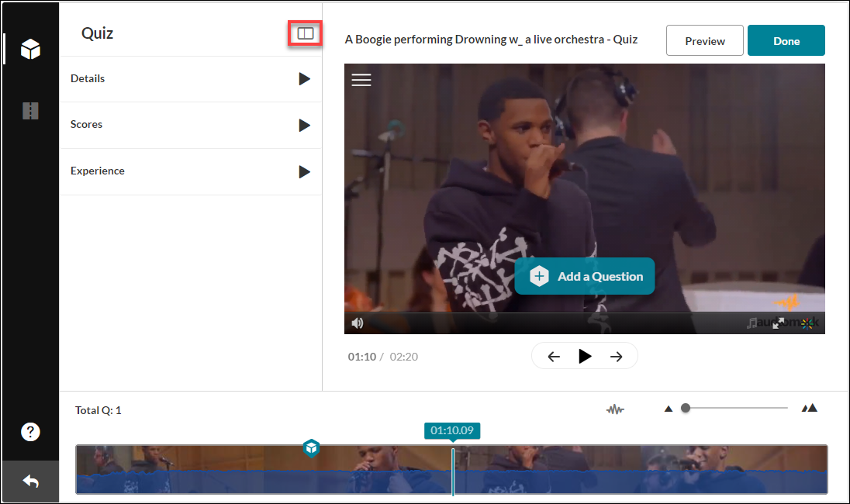Viewport: 850px width, 504px height.
Task: Click the Preview button
Action: click(x=705, y=40)
